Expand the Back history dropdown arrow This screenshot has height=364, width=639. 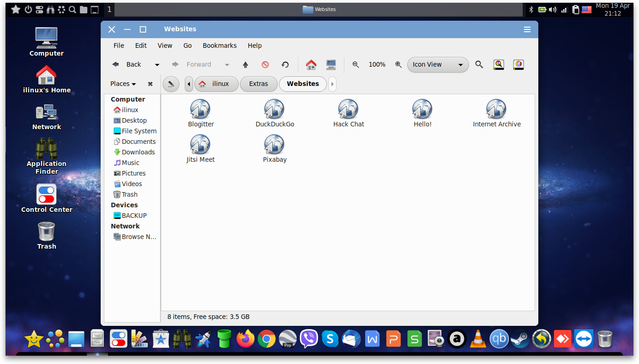(x=157, y=65)
